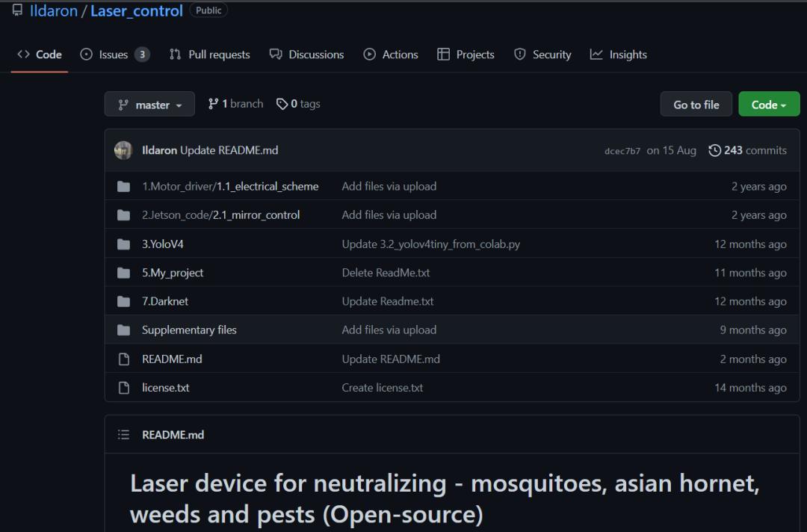
Task: Click the folder icon beside 3.YoloV4
Action: click(x=123, y=244)
